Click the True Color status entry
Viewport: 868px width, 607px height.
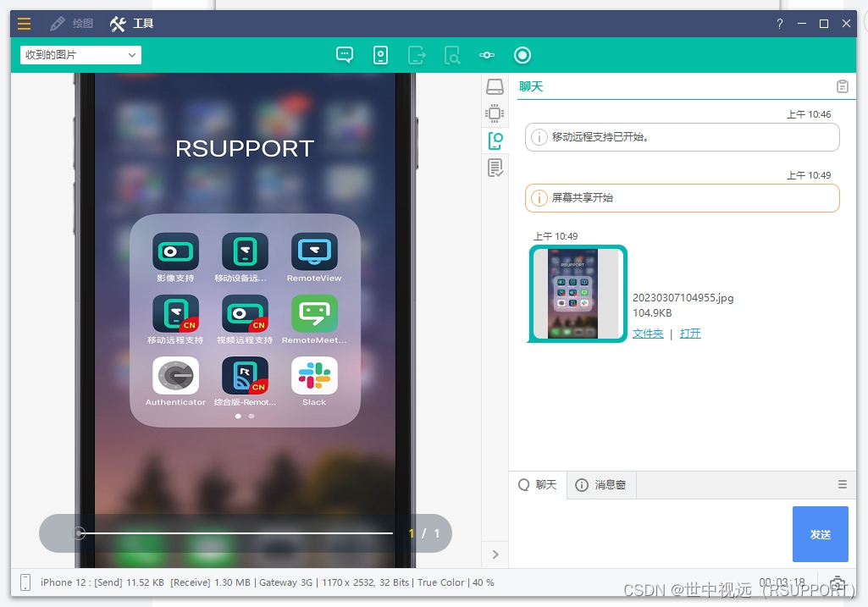click(440, 582)
